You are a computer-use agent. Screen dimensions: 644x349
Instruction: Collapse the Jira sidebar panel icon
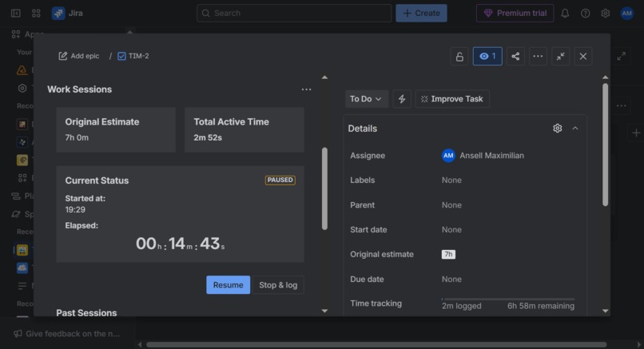pos(16,13)
